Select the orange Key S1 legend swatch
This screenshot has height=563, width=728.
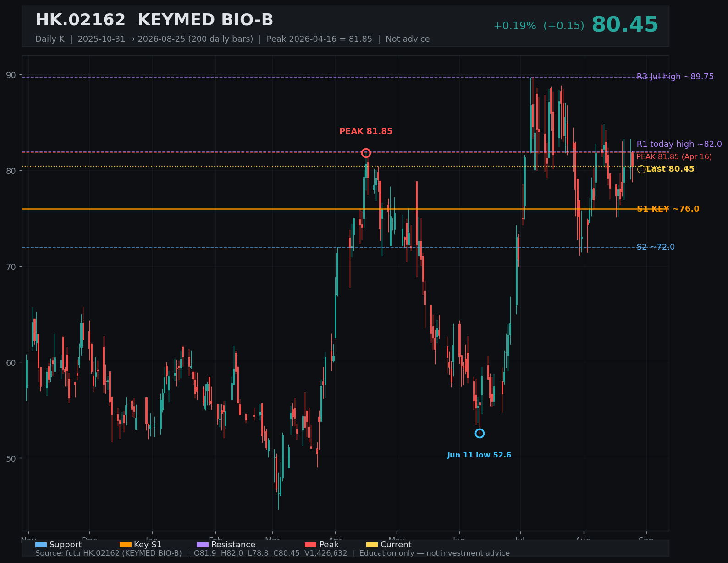click(125, 545)
